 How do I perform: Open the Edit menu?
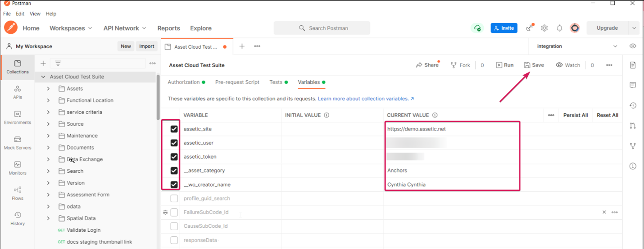[x=20, y=14]
